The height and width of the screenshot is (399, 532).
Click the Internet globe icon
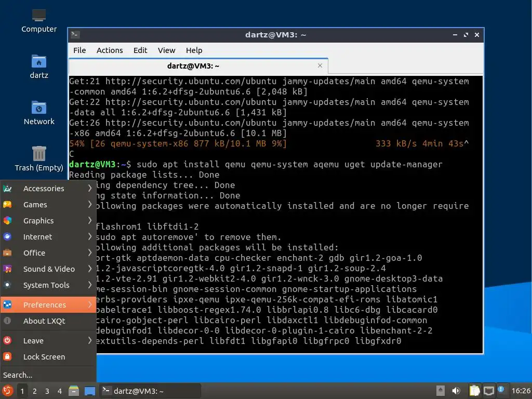click(x=7, y=237)
